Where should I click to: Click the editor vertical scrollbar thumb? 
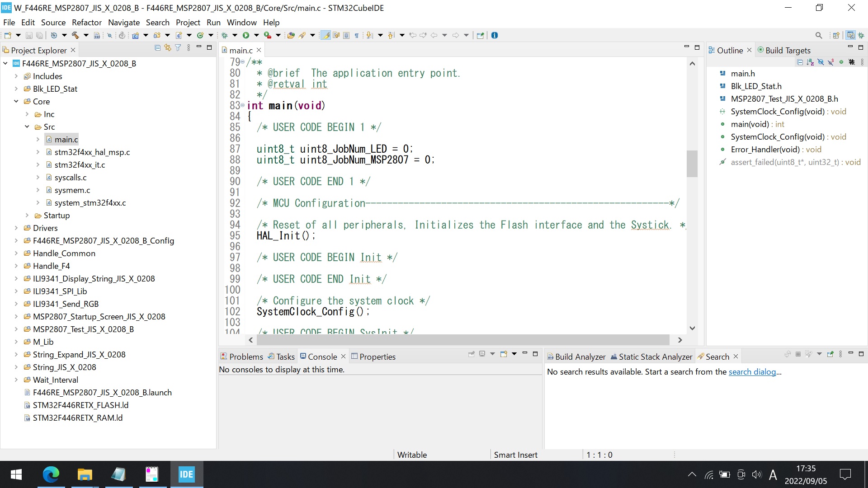pos(692,164)
